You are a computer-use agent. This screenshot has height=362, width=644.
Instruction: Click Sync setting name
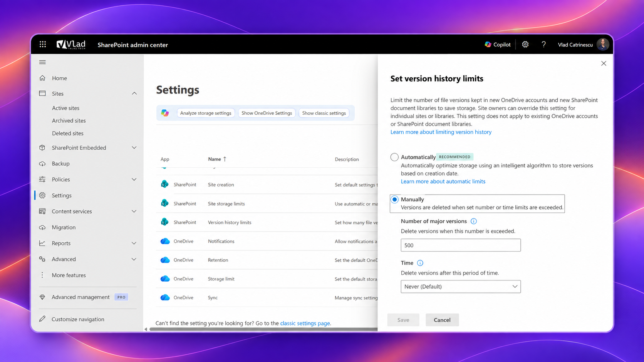click(213, 298)
